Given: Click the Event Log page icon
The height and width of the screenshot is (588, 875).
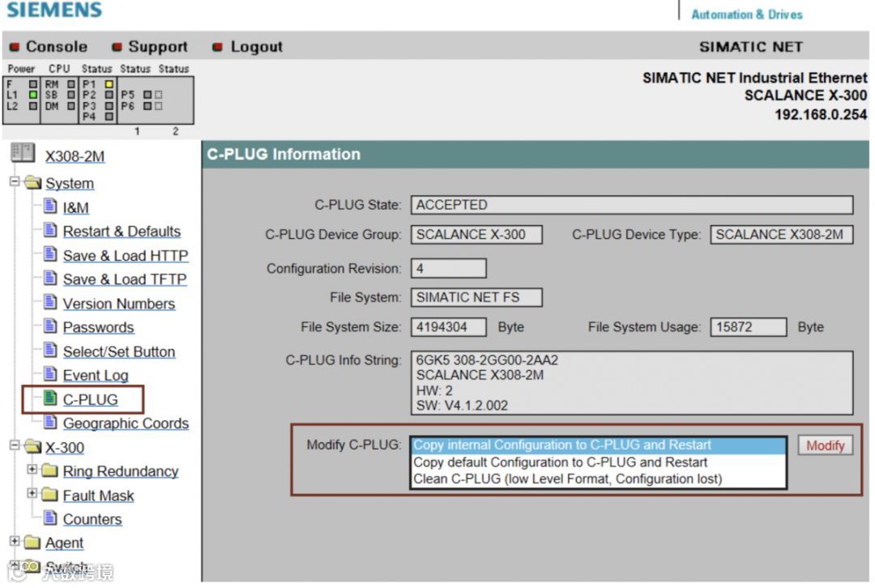Looking at the screenshot, I should tap(51, 374).
